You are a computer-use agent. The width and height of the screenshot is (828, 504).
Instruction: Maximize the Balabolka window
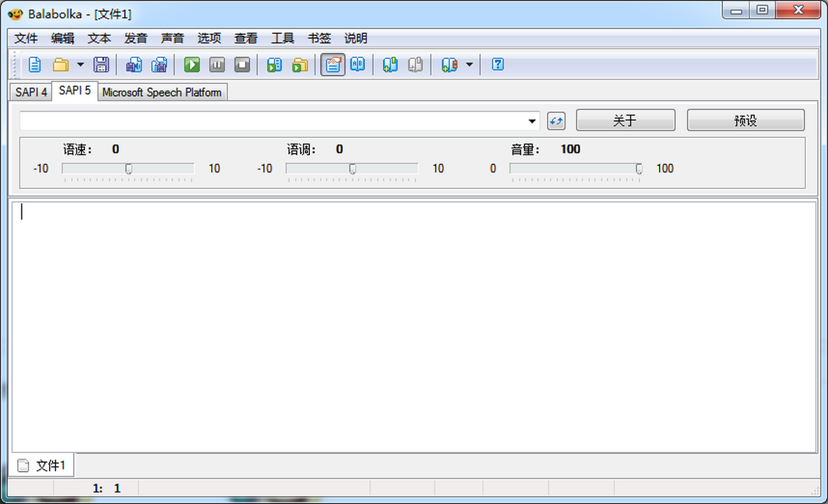(x=762, y=10)
